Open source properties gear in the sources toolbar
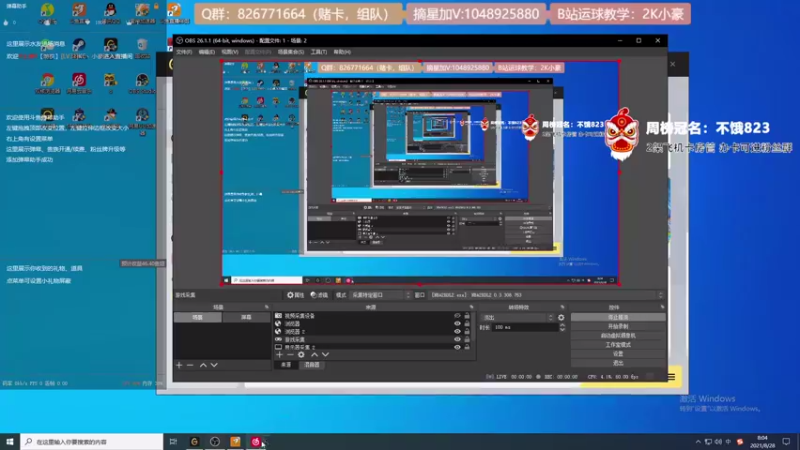This screenshot has height=450, width=800. coord(302,355)
